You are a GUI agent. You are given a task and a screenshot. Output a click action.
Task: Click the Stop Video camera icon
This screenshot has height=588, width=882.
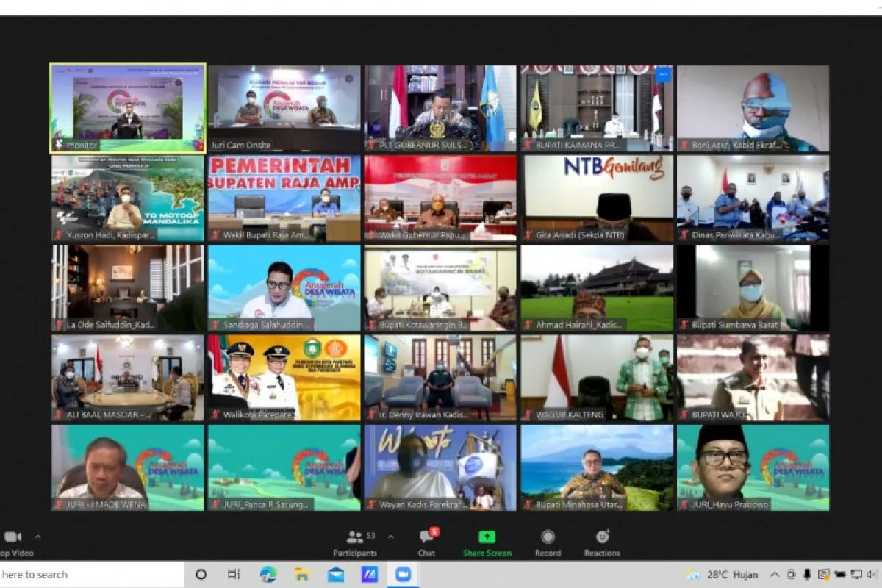click(12, 537)
